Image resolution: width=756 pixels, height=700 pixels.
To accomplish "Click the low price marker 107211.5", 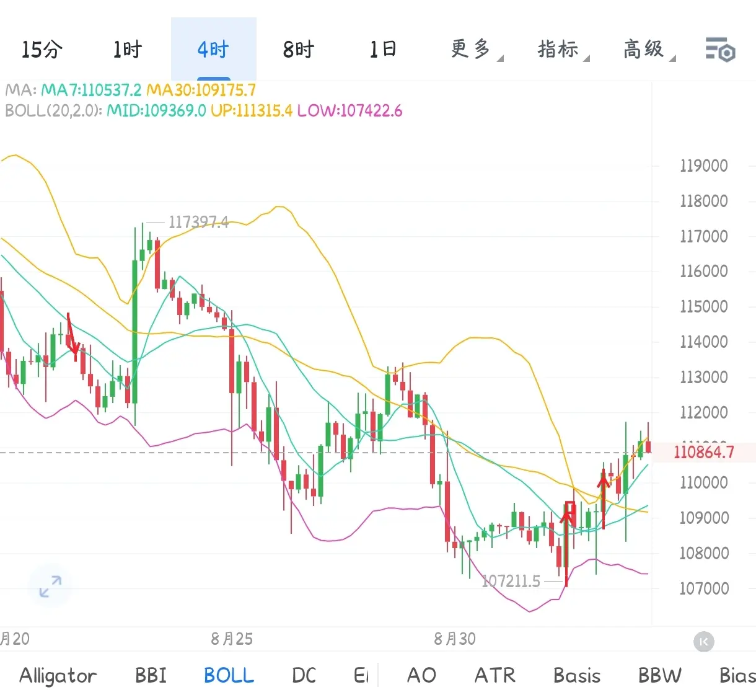I will click(511, 582).
